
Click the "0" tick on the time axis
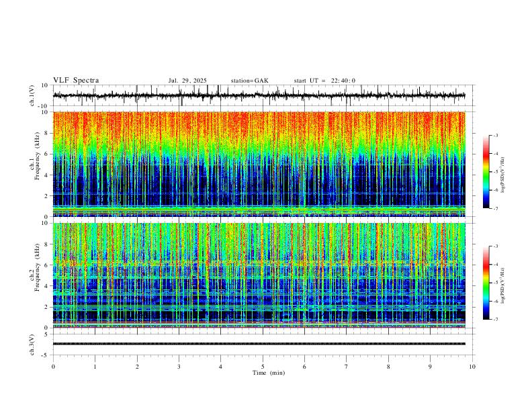53,367
